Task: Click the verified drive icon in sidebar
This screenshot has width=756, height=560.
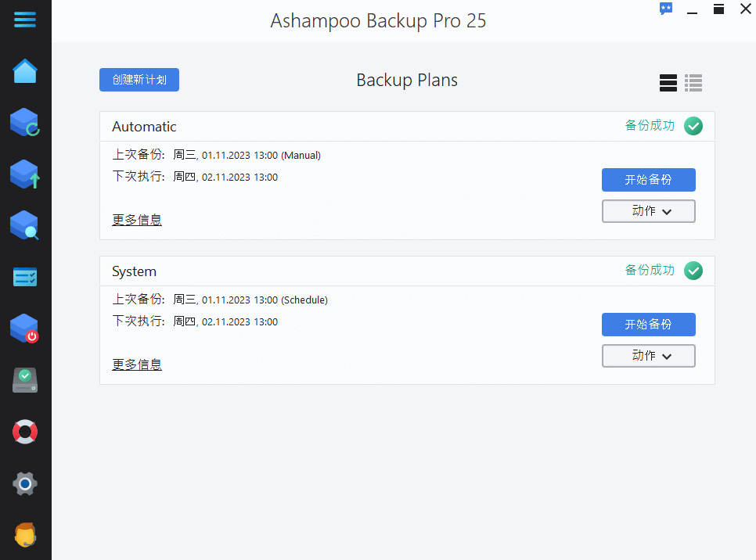Action: click(x=25, y=380)
